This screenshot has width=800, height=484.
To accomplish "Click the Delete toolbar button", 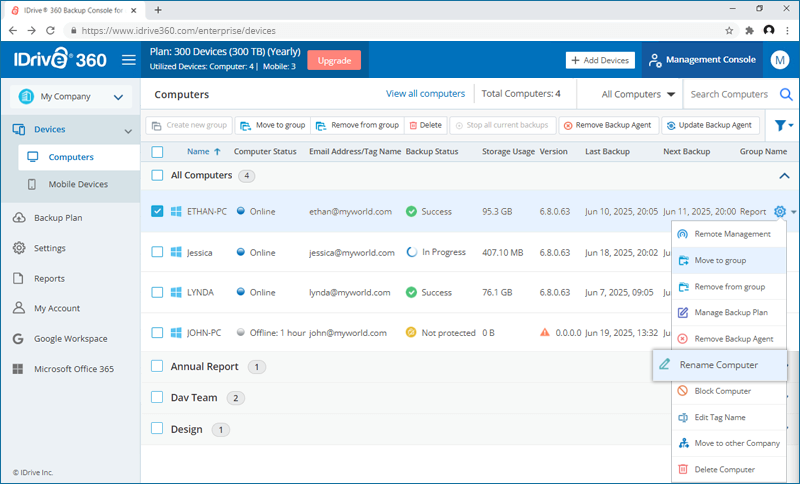I will [426, 125].
